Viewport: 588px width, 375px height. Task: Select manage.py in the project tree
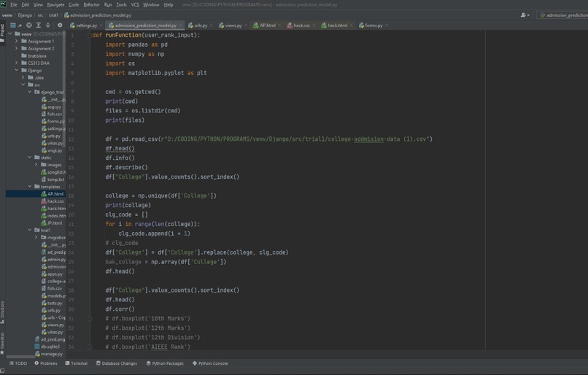tap(49, 354)
